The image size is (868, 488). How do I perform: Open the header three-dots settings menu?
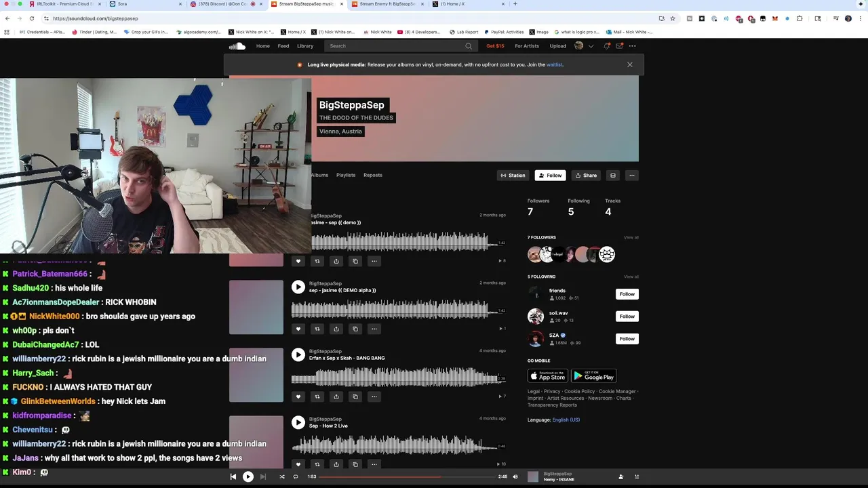click(632, 46)
